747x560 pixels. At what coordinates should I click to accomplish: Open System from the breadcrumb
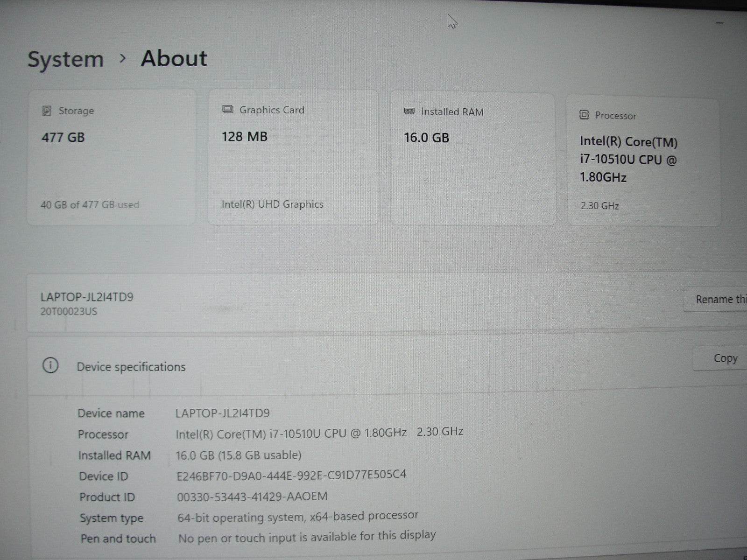pos(66,59)
